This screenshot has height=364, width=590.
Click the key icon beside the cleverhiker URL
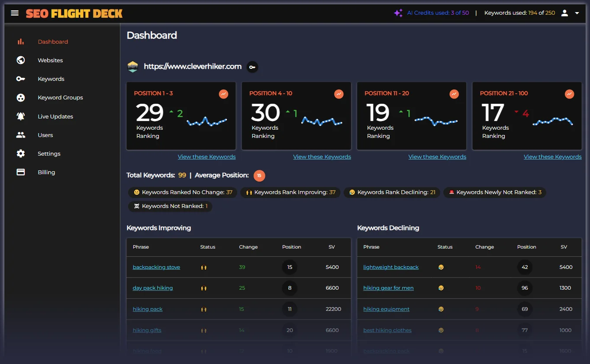click(252, 67)
